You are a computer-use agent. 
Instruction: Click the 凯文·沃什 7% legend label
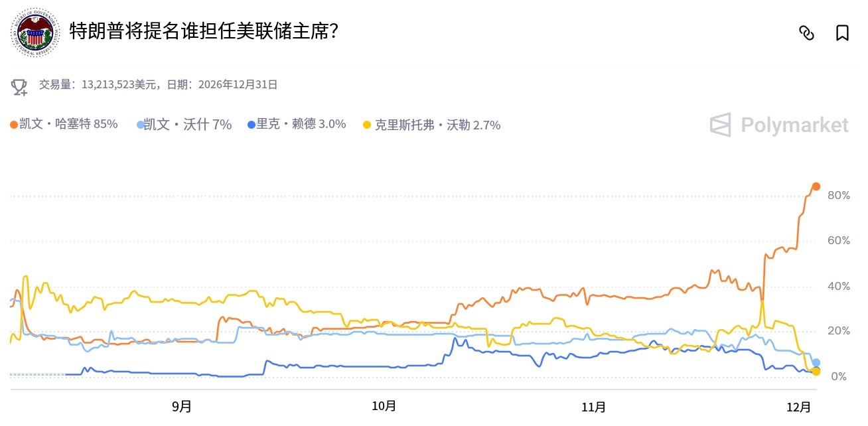[188, 124]
